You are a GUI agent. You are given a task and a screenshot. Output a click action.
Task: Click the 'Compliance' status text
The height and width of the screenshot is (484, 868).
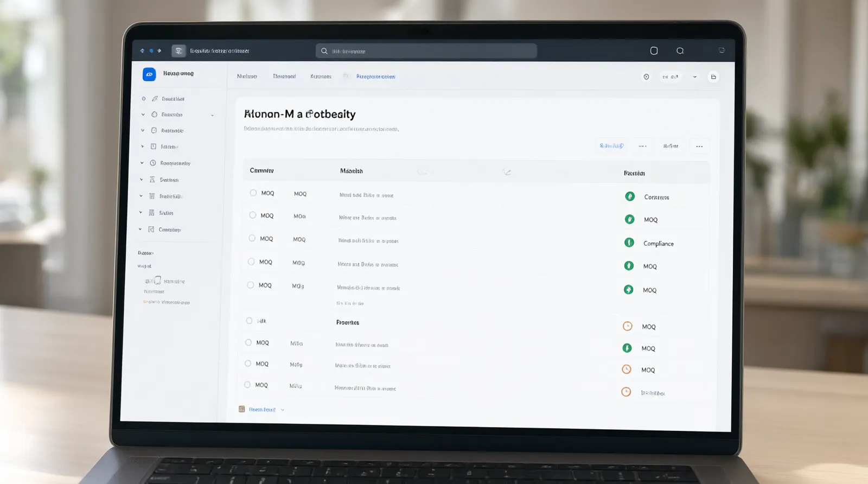tap(659, 244)
